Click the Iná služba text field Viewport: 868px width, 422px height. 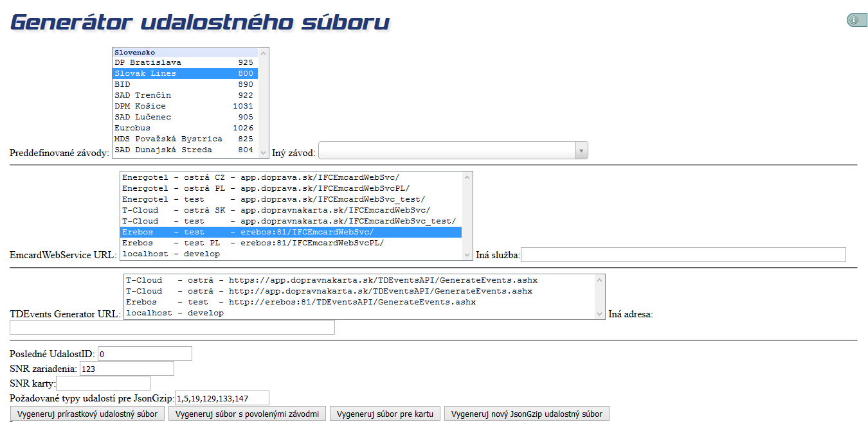click(x=683, y=255)
